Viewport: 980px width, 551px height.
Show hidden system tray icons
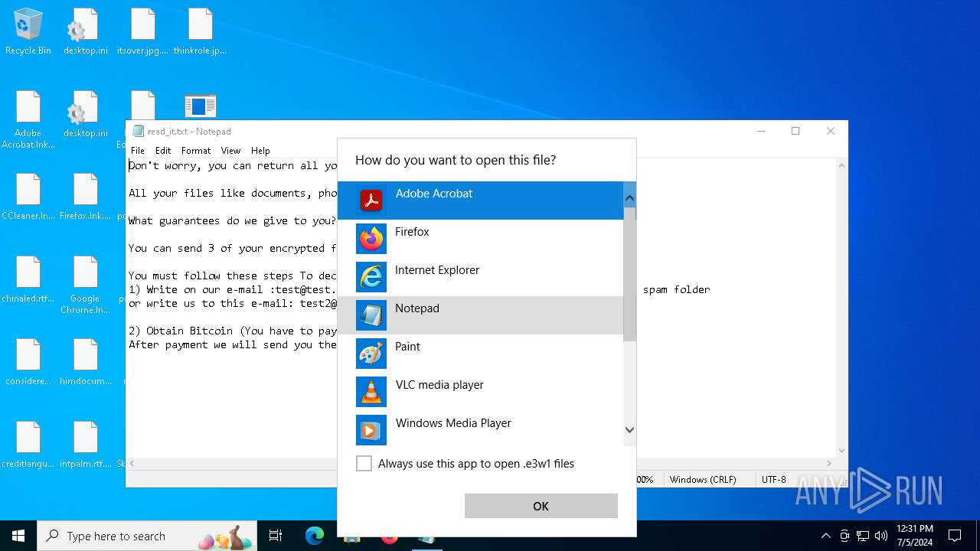(x=825, y=536)
